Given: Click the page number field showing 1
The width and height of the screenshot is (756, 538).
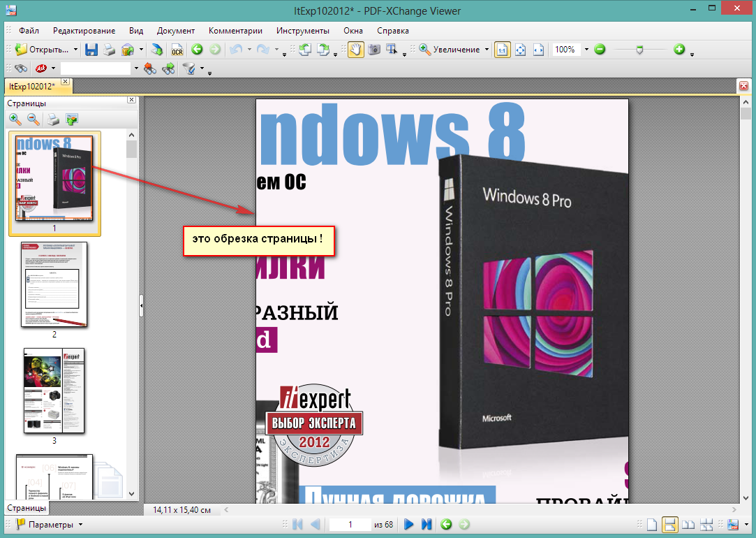Looking at the screenshot, I should pyautogui.click(x=350, y=525).
